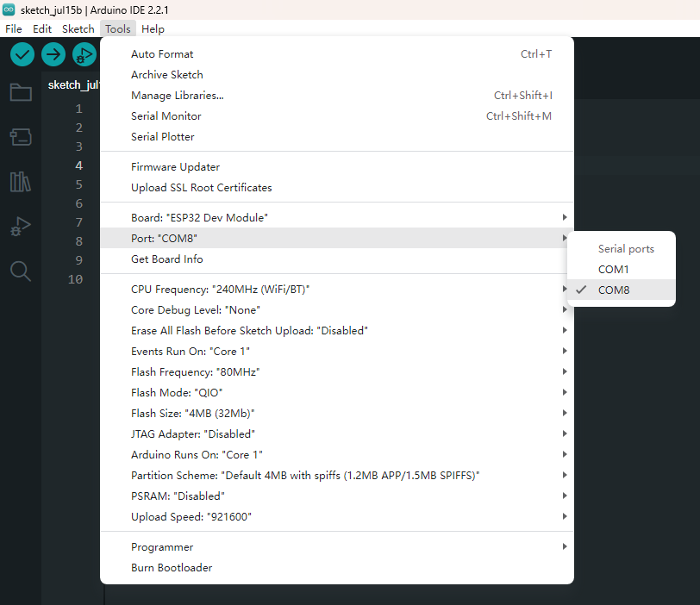700x605 pixels.
Task: Expand the Board: ESP32 Dev Module submenu
Action: point(337,218)
